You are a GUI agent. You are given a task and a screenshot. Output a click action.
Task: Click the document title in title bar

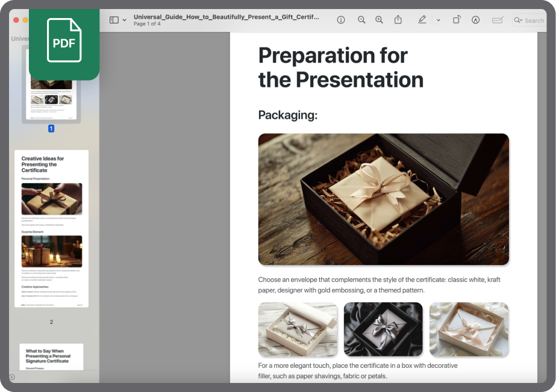[x=226, y=17]
